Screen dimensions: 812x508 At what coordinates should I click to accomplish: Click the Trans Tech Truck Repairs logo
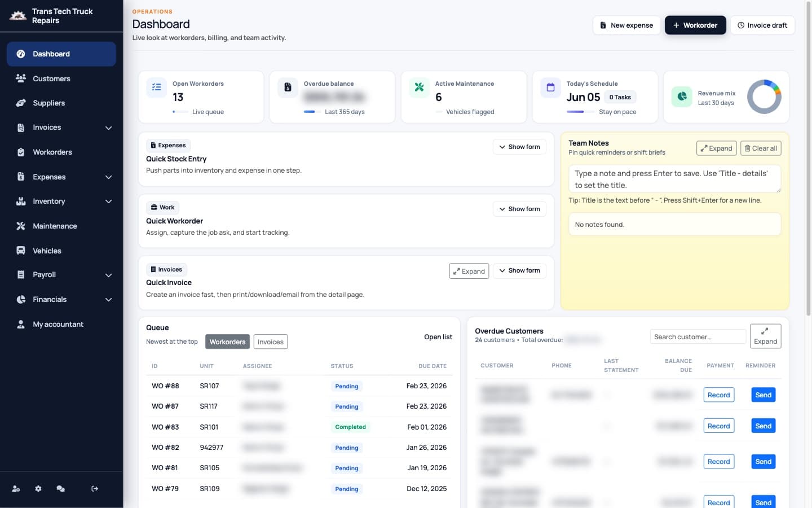[x=18, y=16]
